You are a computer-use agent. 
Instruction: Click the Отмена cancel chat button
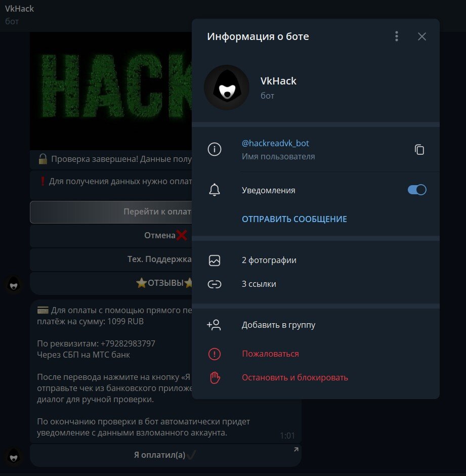(111, 236)
